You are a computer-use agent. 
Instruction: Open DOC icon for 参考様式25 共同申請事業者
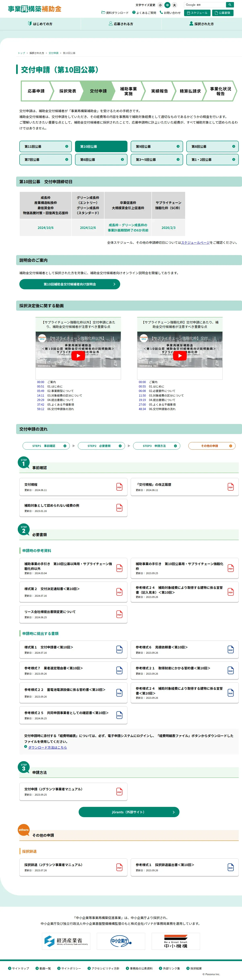pos(119,715)
